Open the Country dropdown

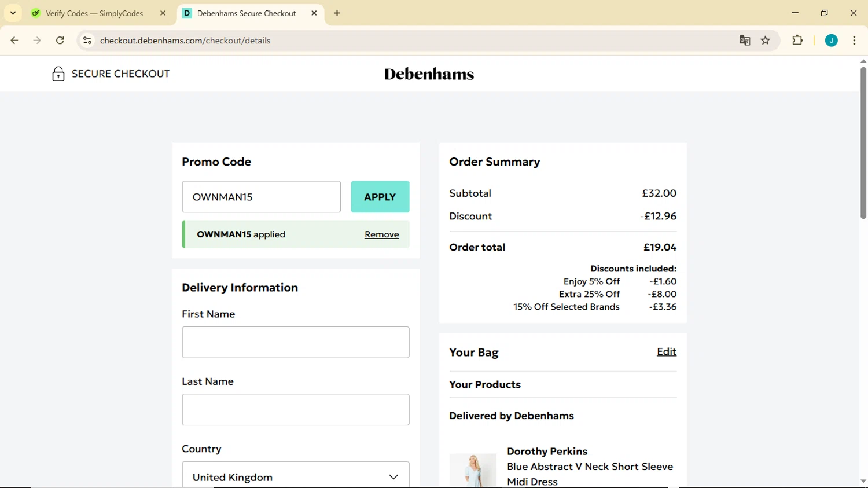pos(296,475)
